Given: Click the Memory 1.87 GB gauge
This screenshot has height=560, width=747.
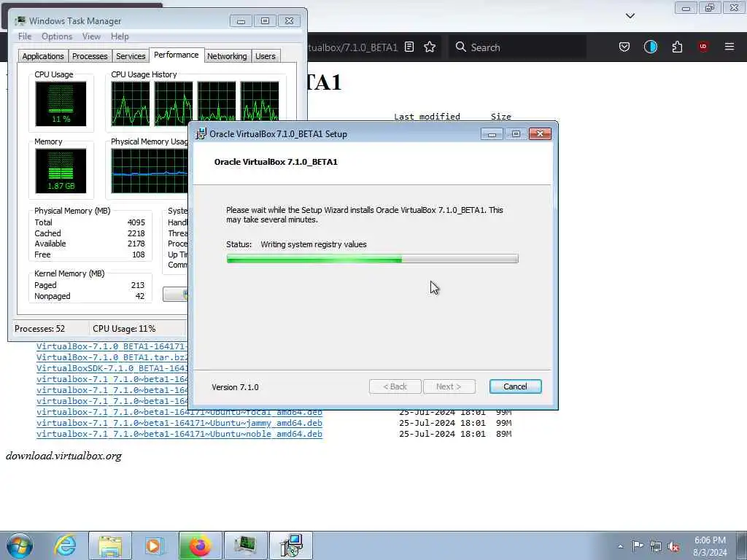Looking at the screenshot, I should click(x=61, y=171).
